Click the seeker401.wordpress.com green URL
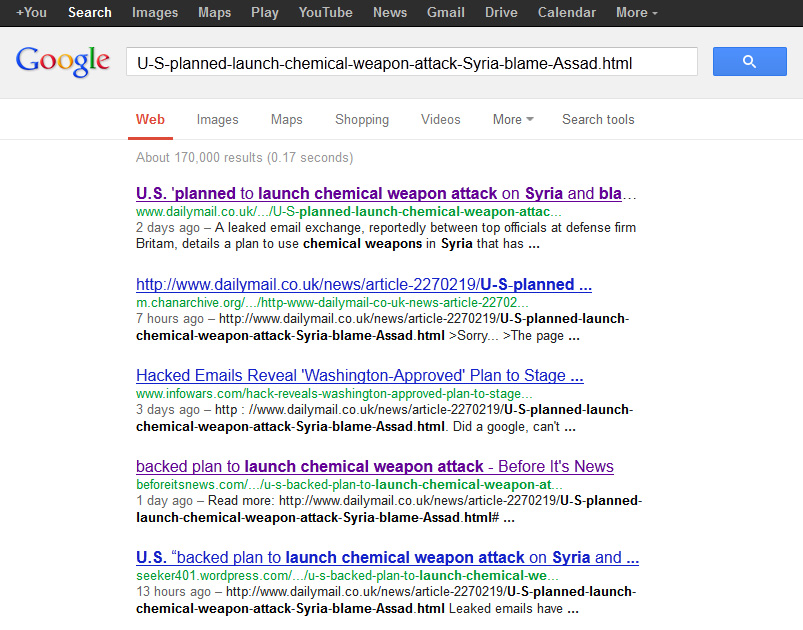This screenshot has width=803, height=630. coord(347,575)
